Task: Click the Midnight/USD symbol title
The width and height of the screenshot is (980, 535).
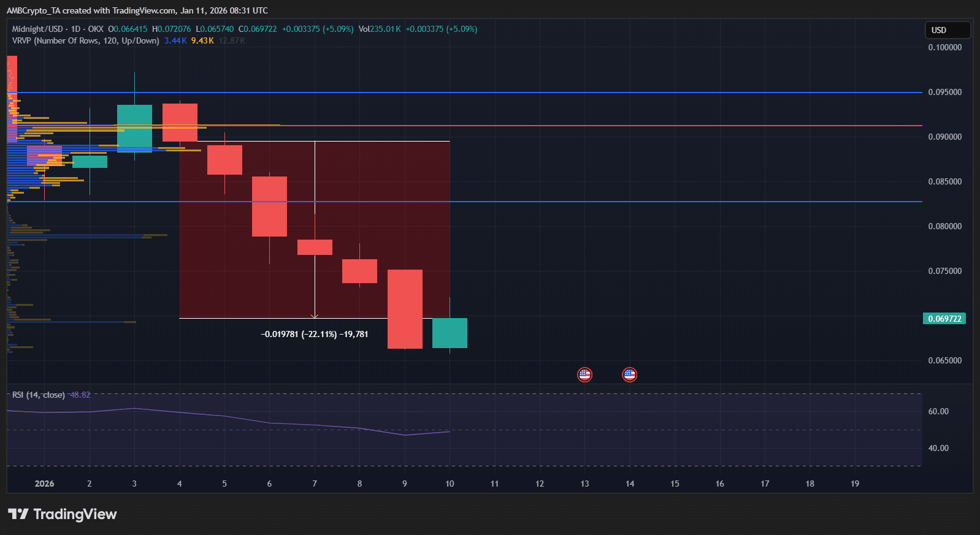Action: tap(37, 29)
